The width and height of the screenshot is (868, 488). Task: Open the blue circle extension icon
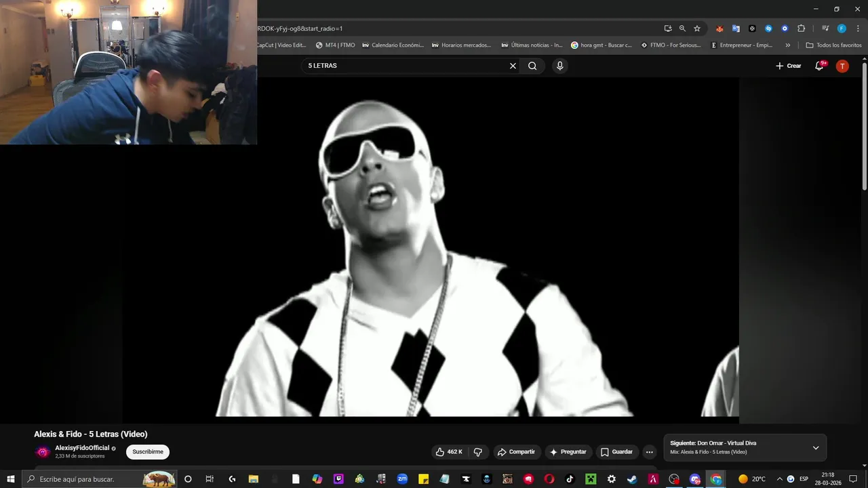[785, 28]
